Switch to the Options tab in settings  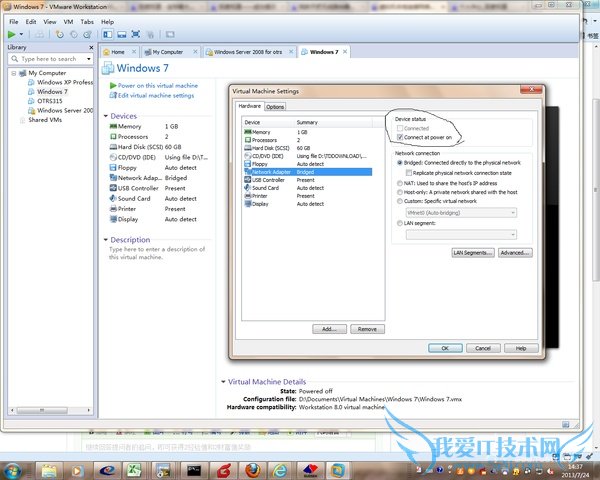coord(275,107)
